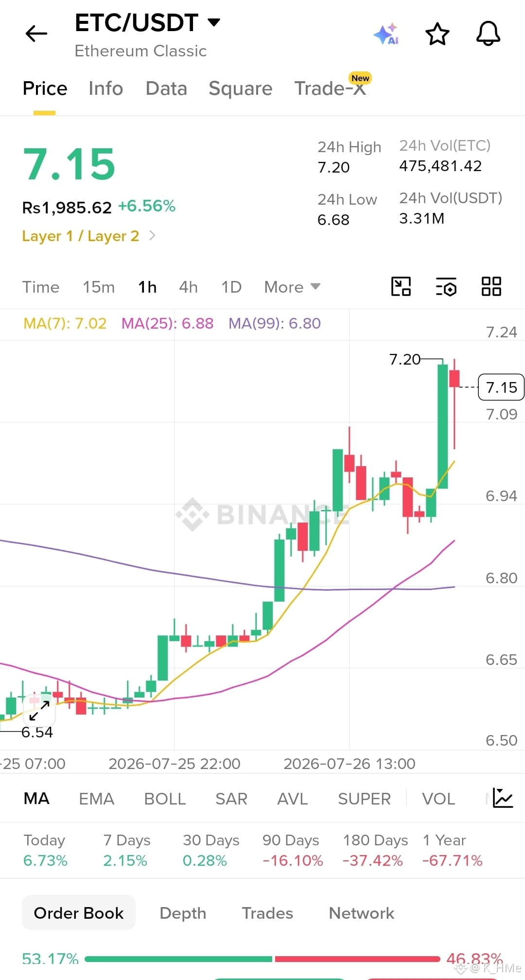Tap the MA(7): 7.02 label
Screen dimensions: 525x980
coord(65,323)
